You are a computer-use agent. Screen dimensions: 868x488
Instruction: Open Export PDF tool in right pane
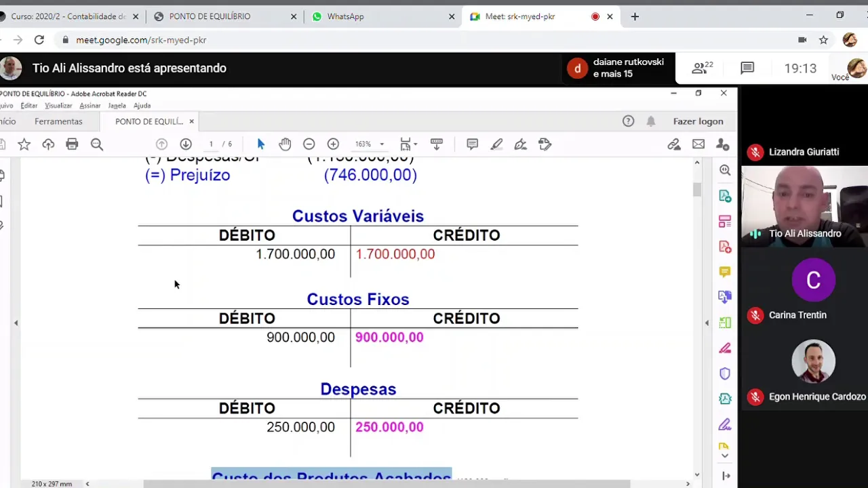pyautogui.click(x=725, y=197)
